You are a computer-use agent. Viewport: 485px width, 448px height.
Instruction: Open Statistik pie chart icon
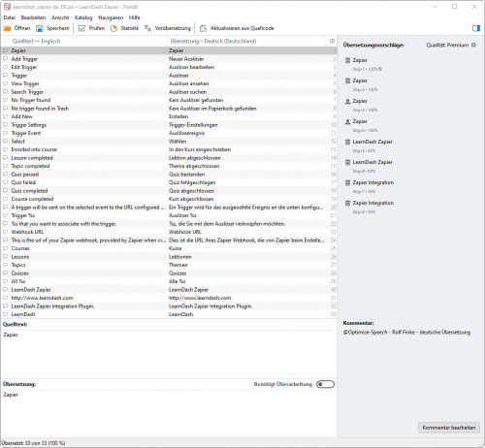tap(113, 28)
